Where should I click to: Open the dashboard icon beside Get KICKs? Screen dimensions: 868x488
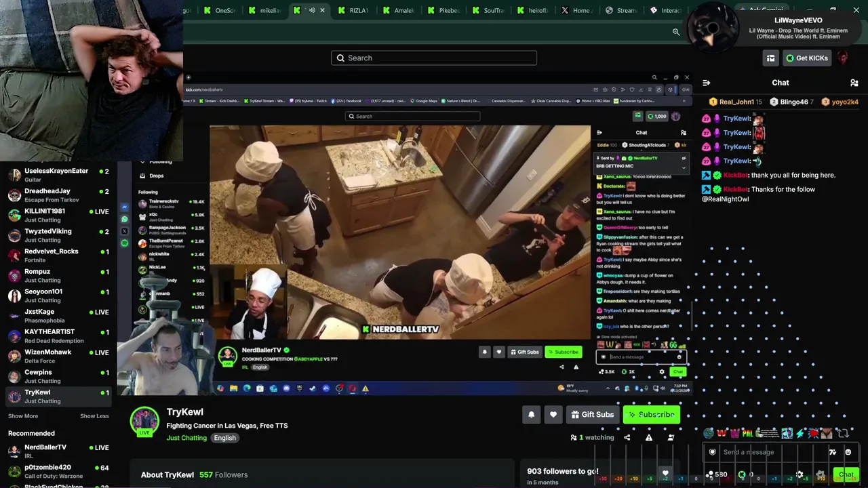pos(770,58)
